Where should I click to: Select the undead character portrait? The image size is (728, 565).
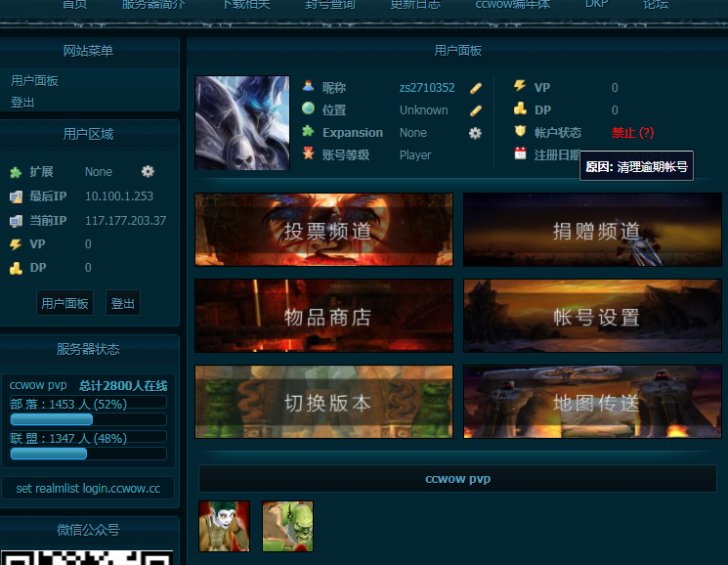pos(224,527)
